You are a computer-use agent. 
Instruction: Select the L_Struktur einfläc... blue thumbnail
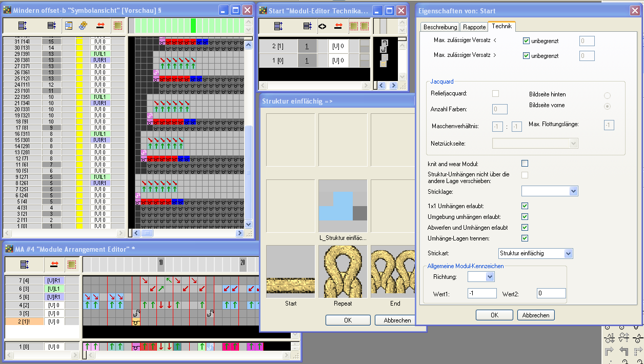click(x=343, y=206)
